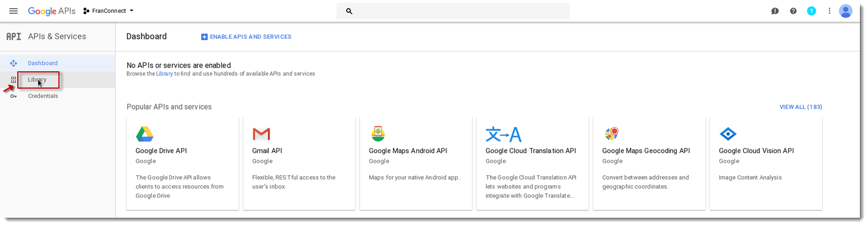
Task: Open the three-dot more options menu
Action: point(829,11)
